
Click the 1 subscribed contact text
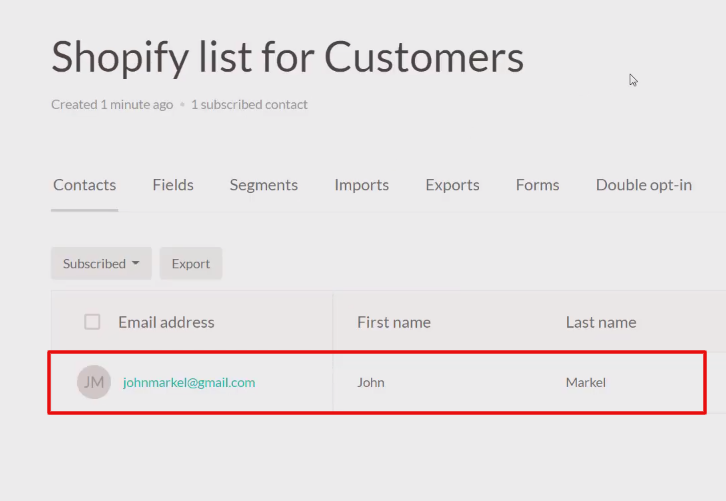pos(249,105)
